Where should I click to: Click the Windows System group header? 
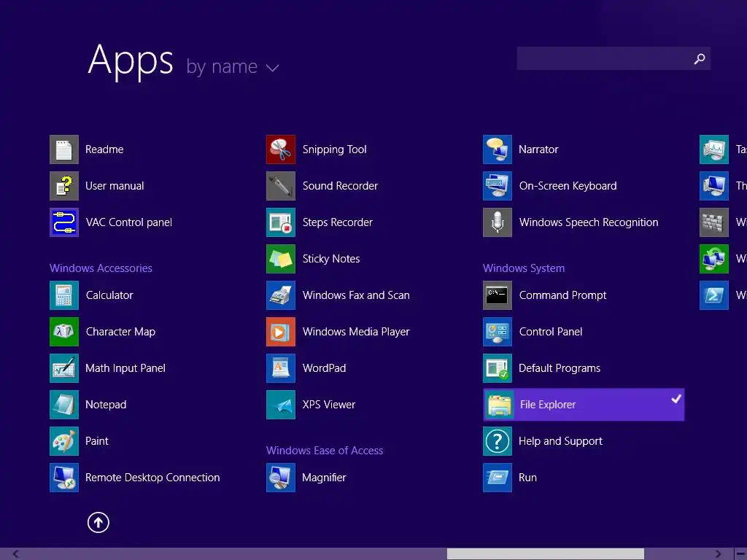coord(524,268)
